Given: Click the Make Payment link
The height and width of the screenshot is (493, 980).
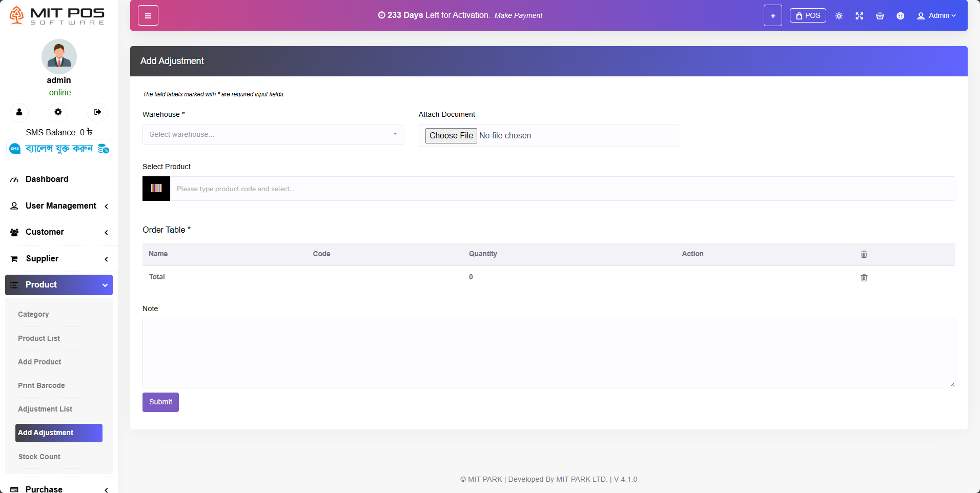Looking at the screenshot, I should 518,16.
